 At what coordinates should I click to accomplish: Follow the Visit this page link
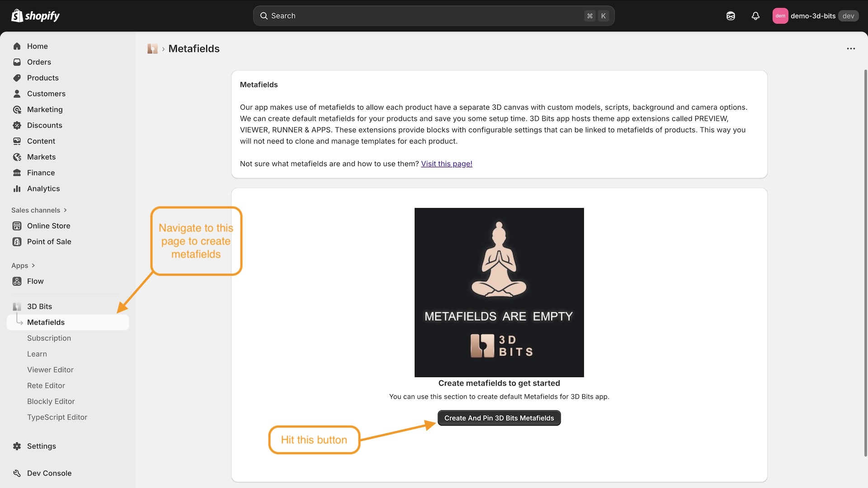point(446,164)
